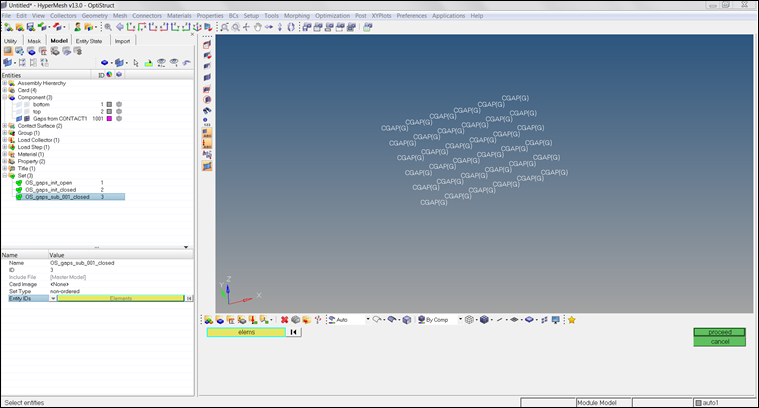Toggle element visibility of top component
Viewport: 759px width, 408px height.
[x=27, y=112]
